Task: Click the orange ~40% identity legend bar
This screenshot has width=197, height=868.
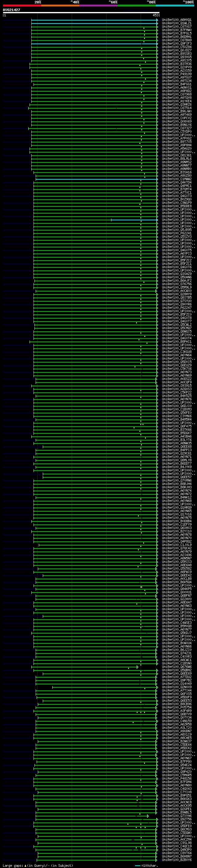Action: 60,6
